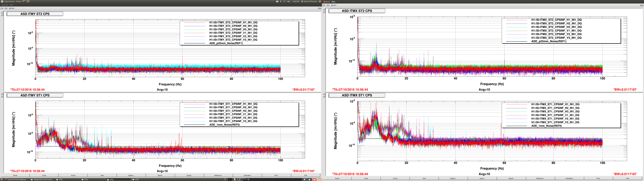Open File menu in the ITMY Plot window
The width and height of the screenshot is (644, 181).
2,8
